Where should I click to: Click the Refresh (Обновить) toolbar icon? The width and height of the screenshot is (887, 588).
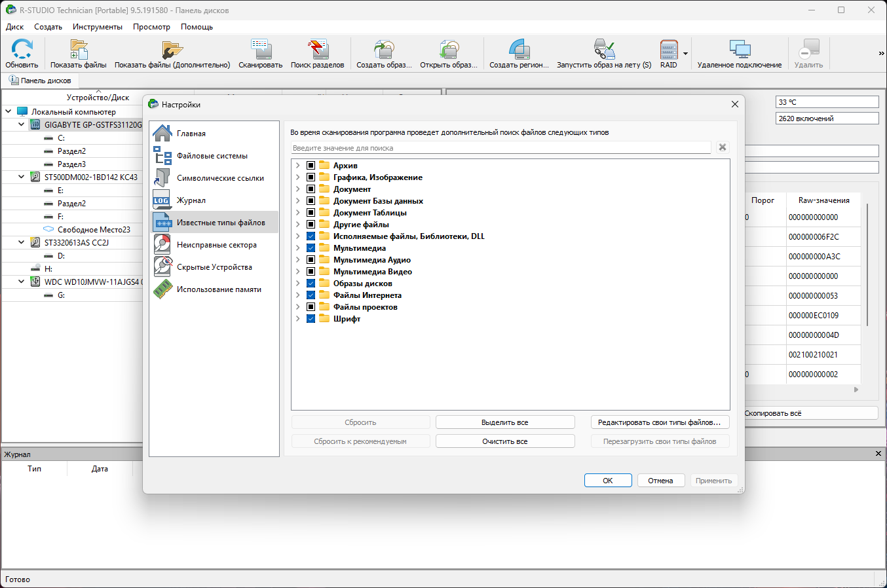tap(22, 54)
